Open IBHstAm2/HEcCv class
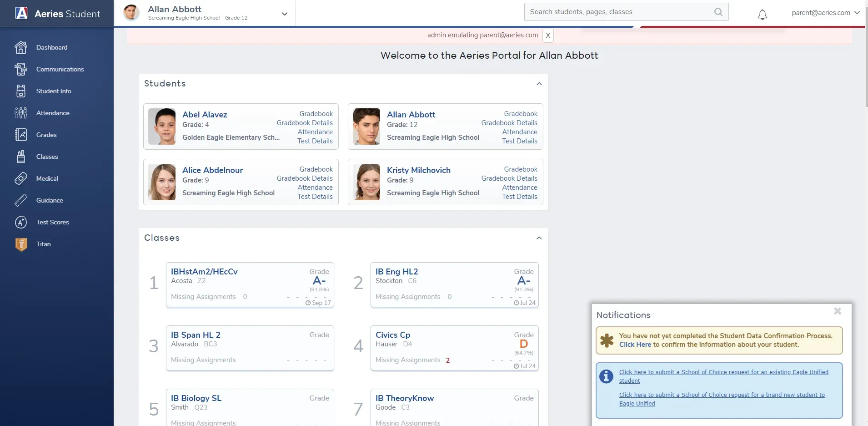Screen dimensions: 868x426 click(x=204, y=272)
